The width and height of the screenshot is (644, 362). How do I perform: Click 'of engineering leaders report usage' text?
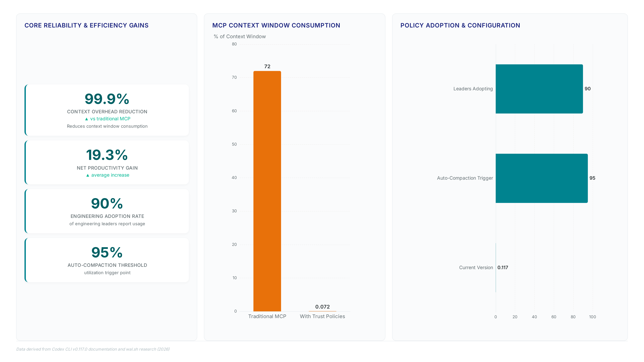(107, 224)
